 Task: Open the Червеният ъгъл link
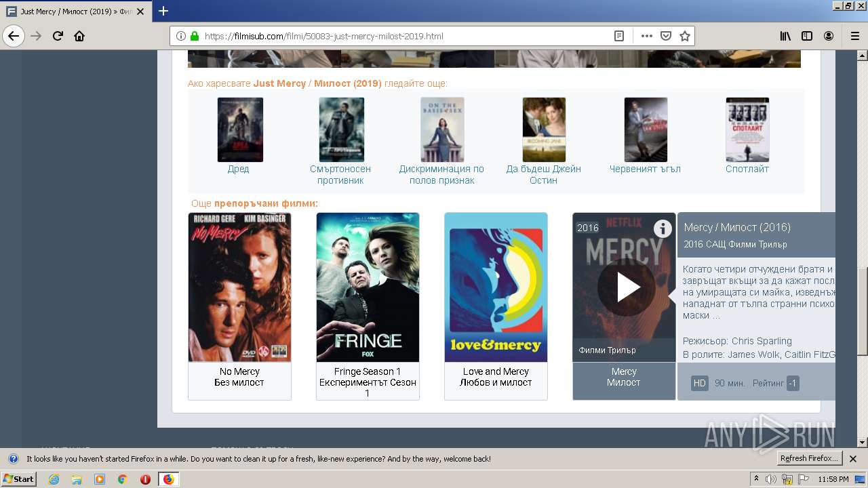[645, 169]
